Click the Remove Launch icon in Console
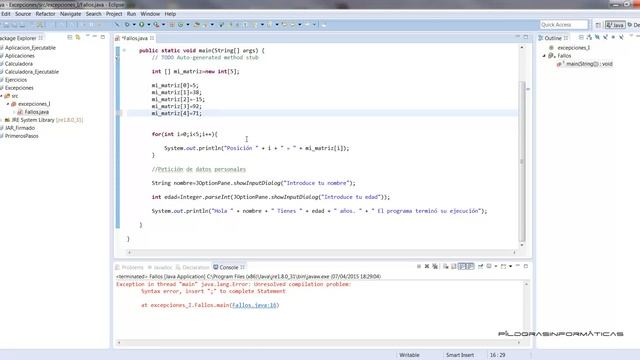 coord(427,266)
